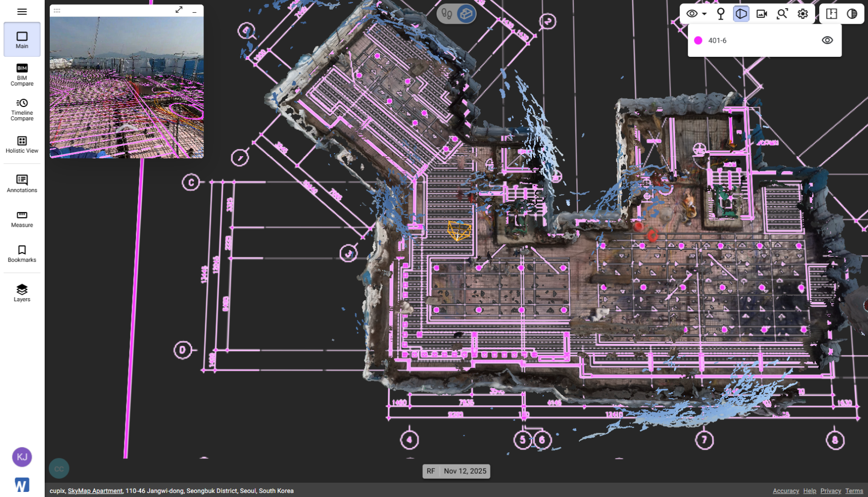Open the SkyMap Apartment link

tap(95, 491)
